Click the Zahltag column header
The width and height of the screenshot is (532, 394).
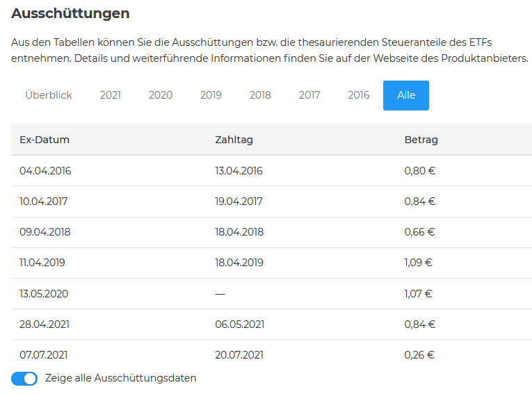coord(234,140)
